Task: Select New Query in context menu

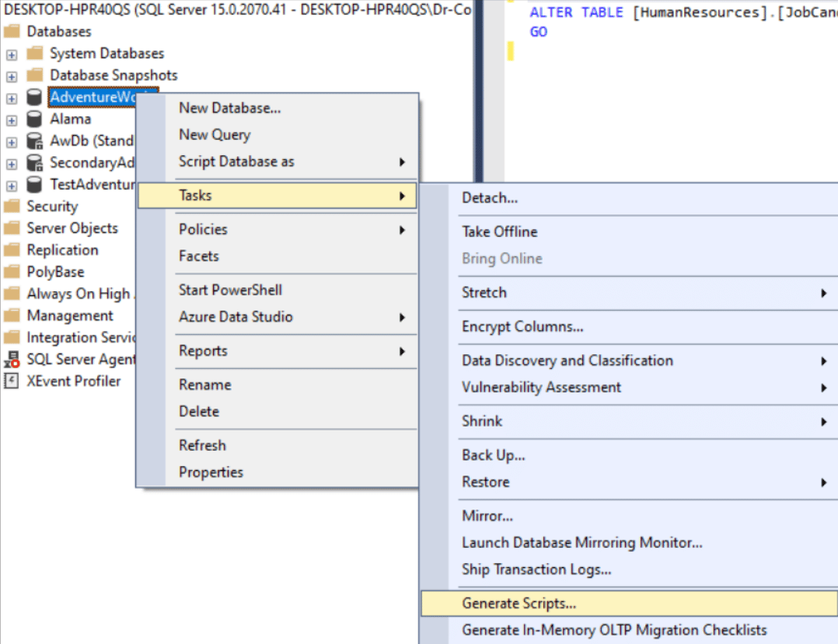Action: pos(215,134)
